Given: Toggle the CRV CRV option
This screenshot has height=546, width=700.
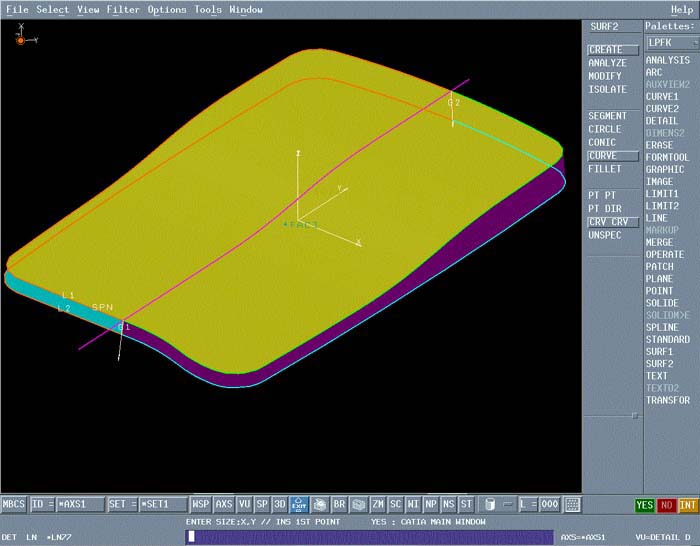Looking at the screenshot, I should [611, 222].
